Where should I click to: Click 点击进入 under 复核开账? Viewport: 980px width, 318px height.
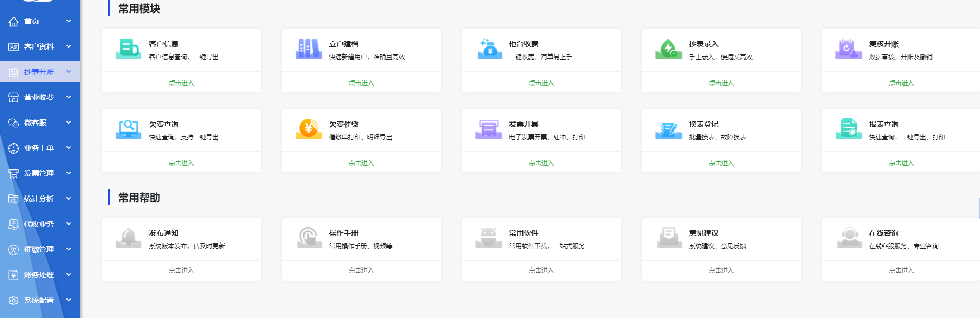tap(901, 83)
